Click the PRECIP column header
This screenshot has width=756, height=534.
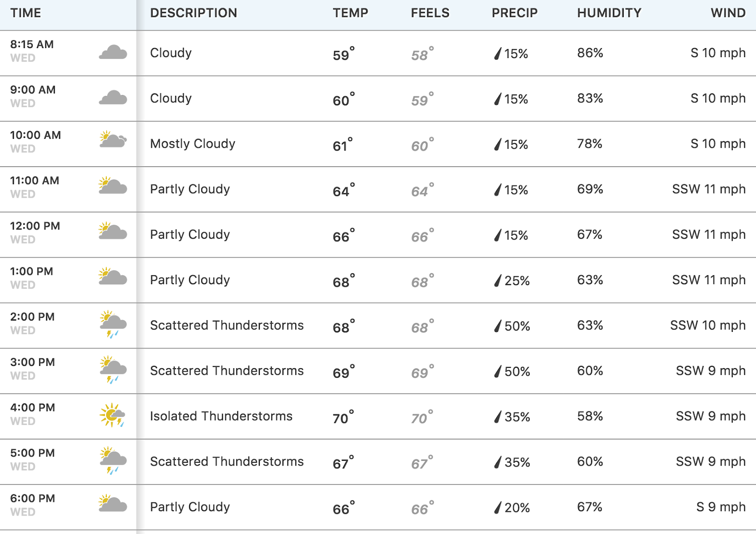click(515, 13)
